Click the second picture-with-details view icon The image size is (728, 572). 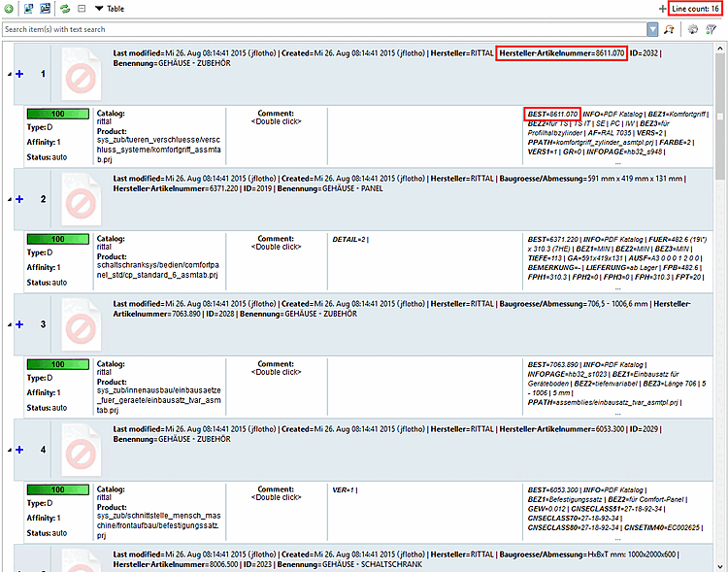[45, 9]
